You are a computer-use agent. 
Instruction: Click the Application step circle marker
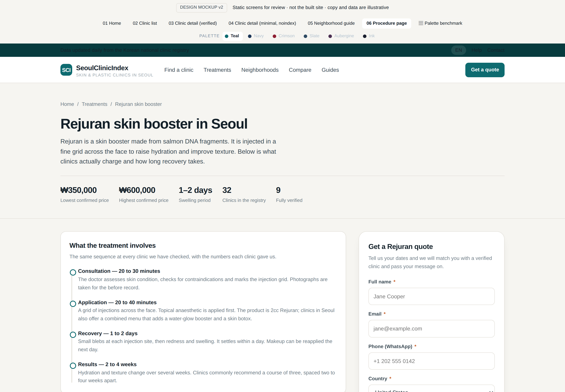(x=73, y=304)
